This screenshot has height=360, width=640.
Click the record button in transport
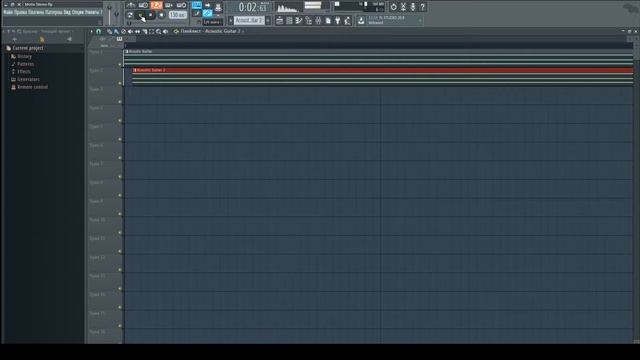(x=162, y=15)
